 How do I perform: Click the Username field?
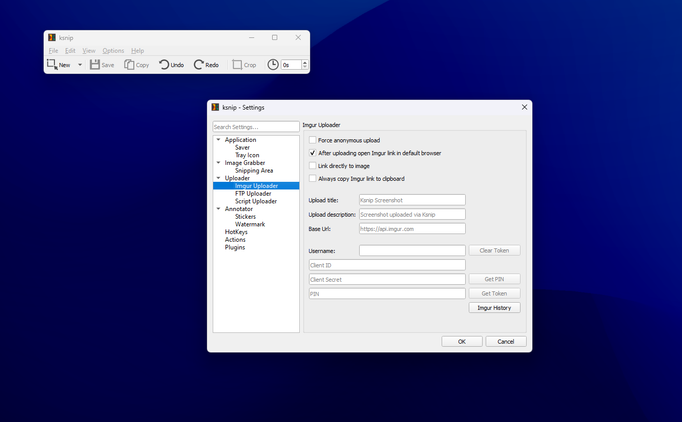(412, 251)
